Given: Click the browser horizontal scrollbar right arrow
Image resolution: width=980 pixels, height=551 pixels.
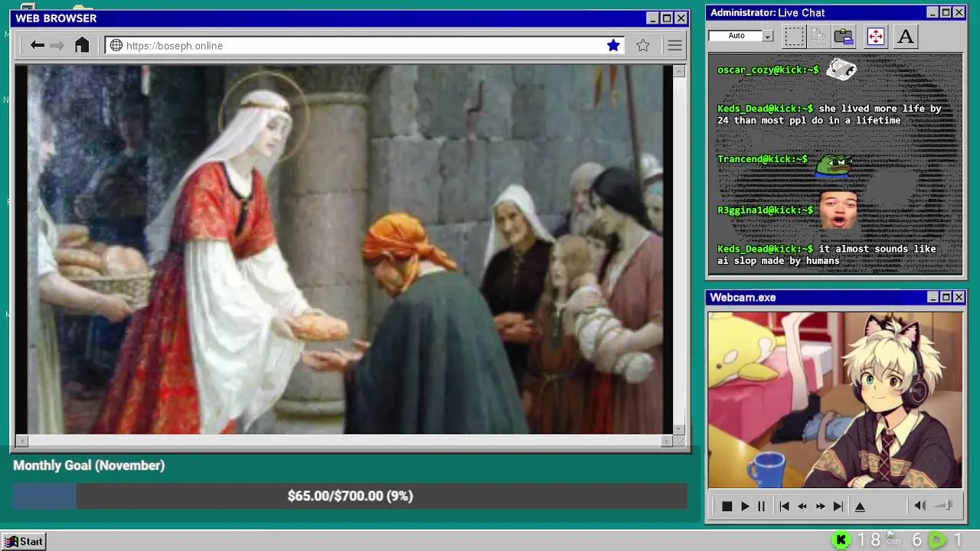Looking at the screenshot, I should [666, 441].
